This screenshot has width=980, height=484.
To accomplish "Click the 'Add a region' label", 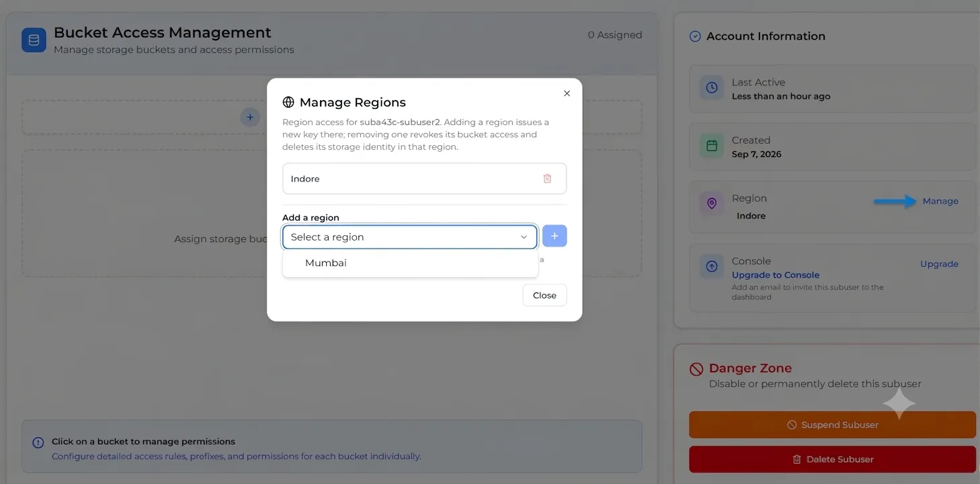I will (x=311, y=218).
